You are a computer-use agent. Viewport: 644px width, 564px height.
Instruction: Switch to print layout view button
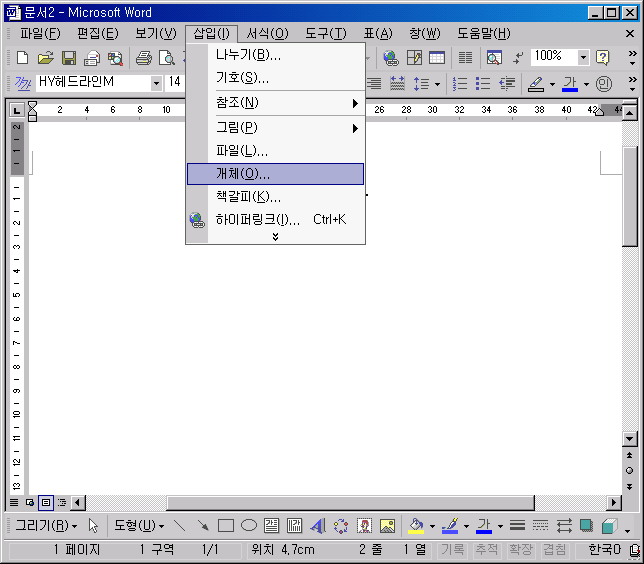[x=46, y=502]
